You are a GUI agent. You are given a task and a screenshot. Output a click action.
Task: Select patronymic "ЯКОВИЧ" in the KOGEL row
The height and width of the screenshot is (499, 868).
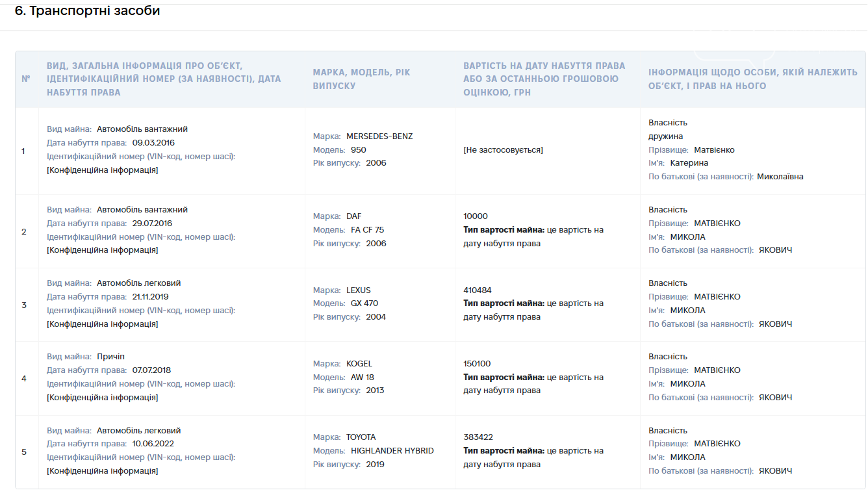[x=776, y=397]
